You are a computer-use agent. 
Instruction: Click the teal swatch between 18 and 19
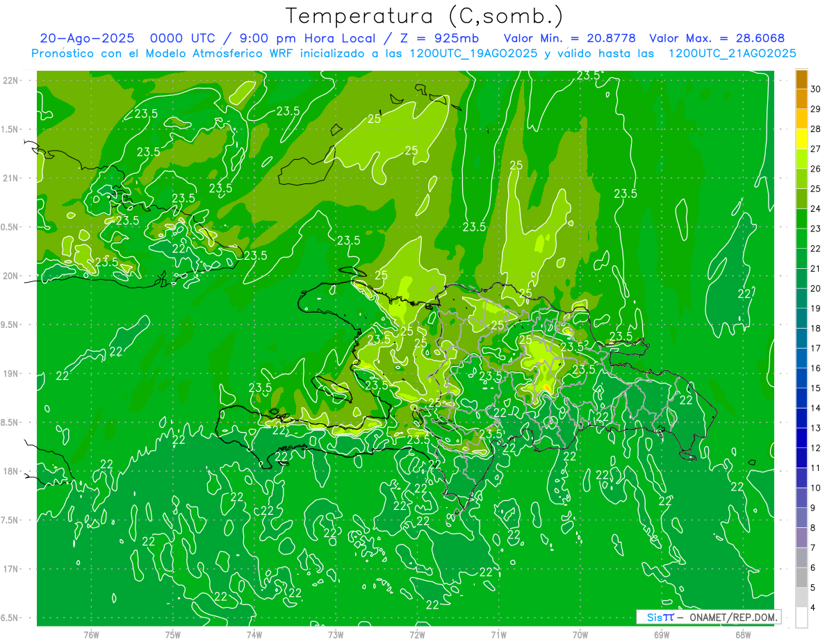(801, 318)
